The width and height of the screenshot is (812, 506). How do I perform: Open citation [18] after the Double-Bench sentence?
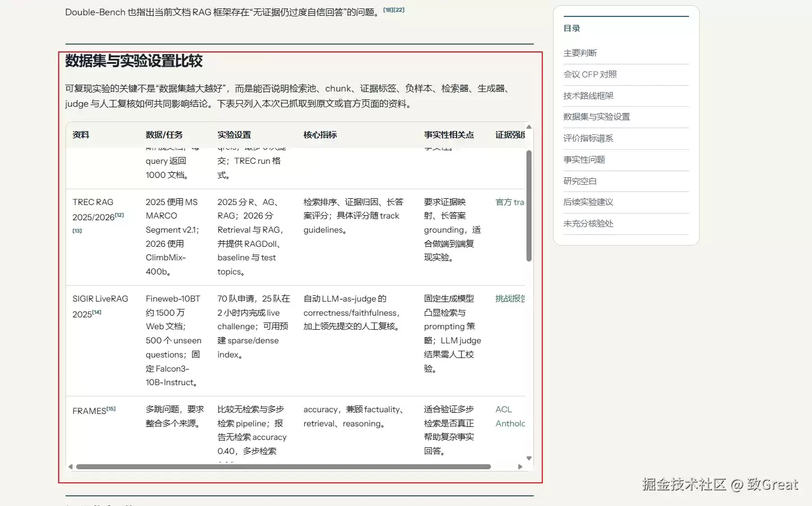388,10
